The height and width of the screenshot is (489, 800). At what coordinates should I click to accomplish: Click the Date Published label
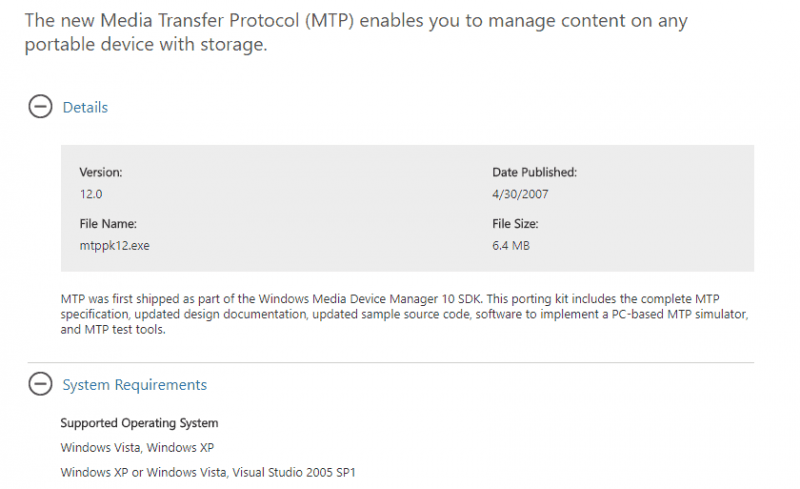tap(534, 172)
